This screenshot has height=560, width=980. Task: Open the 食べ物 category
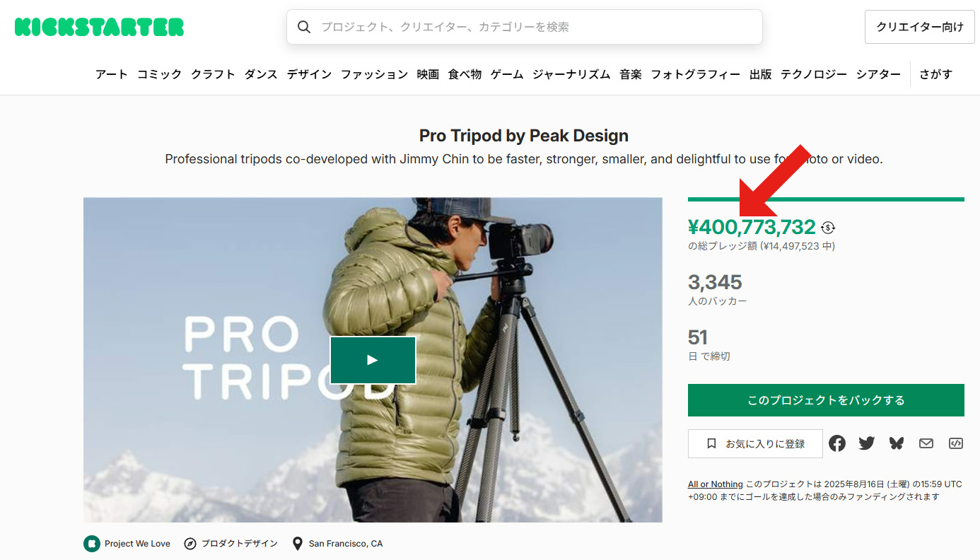click(465, 74)
